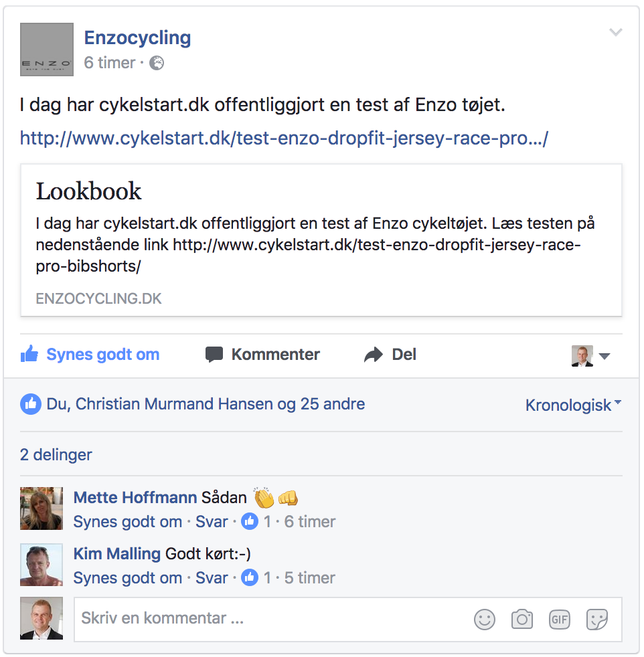Viewport: 644px width, 657px height.
Task: Open the sticker picker icon
Action: pos(596,620)
